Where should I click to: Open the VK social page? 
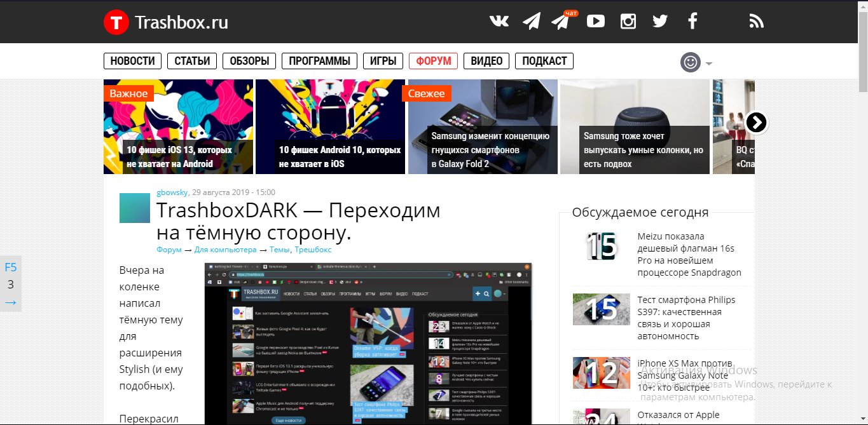point(499,22)
